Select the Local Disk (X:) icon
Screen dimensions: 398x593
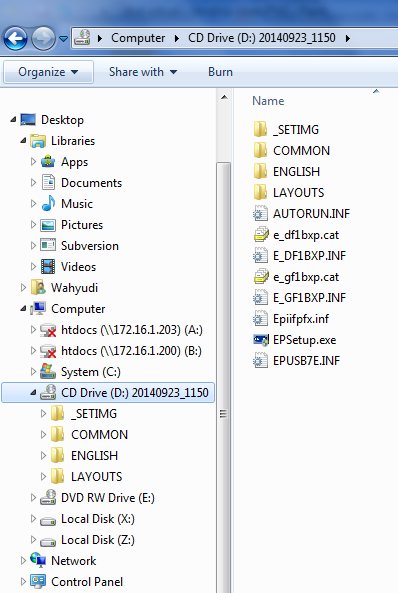[x=48, y=521]
